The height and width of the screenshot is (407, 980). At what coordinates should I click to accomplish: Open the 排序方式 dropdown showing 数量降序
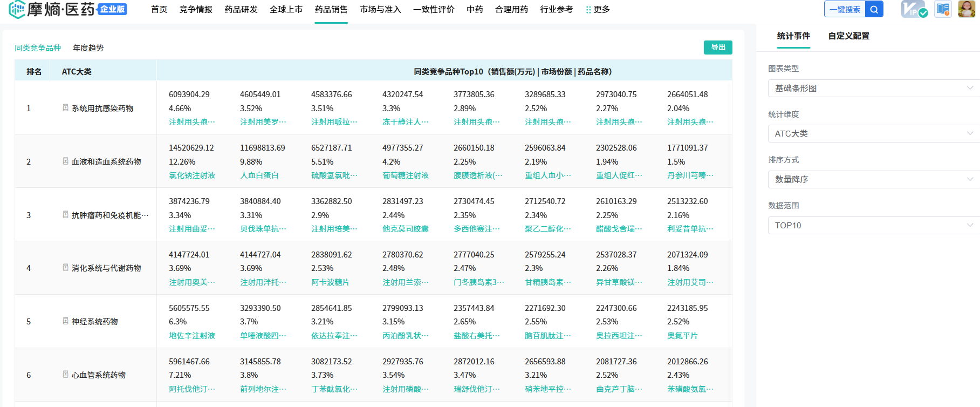(873, 179)
